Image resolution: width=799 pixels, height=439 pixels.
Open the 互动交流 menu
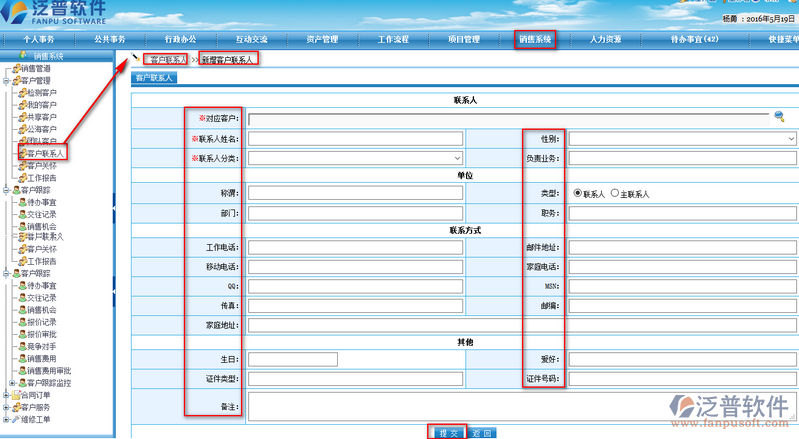(251, 39)
